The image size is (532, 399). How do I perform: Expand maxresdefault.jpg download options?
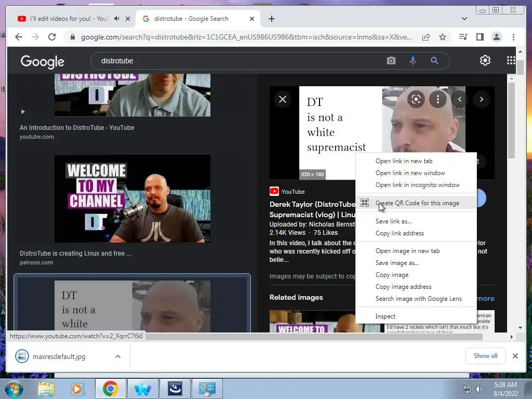tap(118, 356)
